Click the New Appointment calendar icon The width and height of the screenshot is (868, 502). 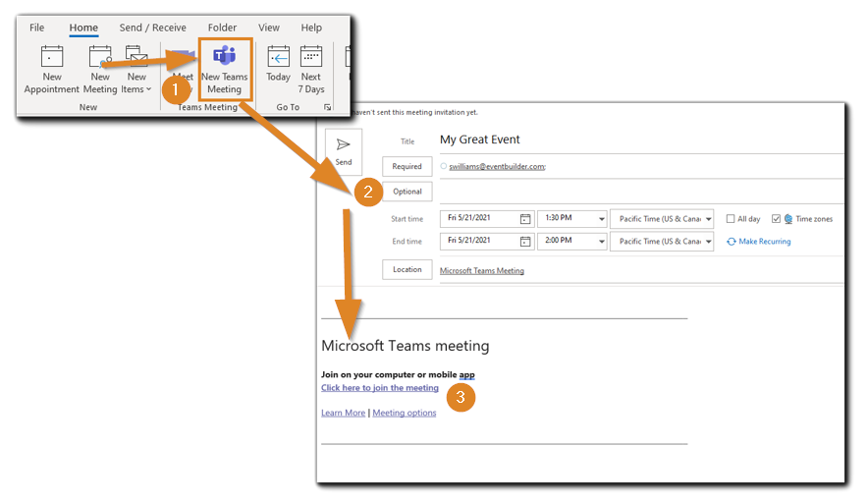tap(52, 57)
